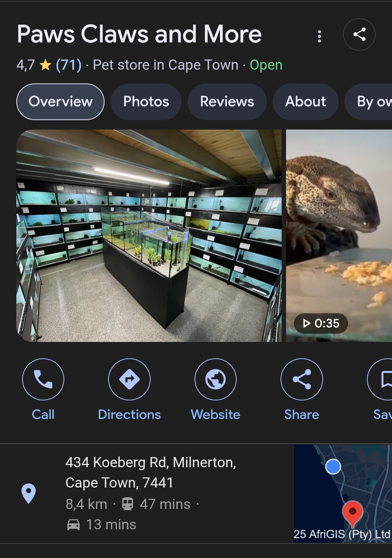Viewport: 392px width, 558px height.
Task: Switch to the Photos tab
Action: pyautogui.click(x=146, y=102)
